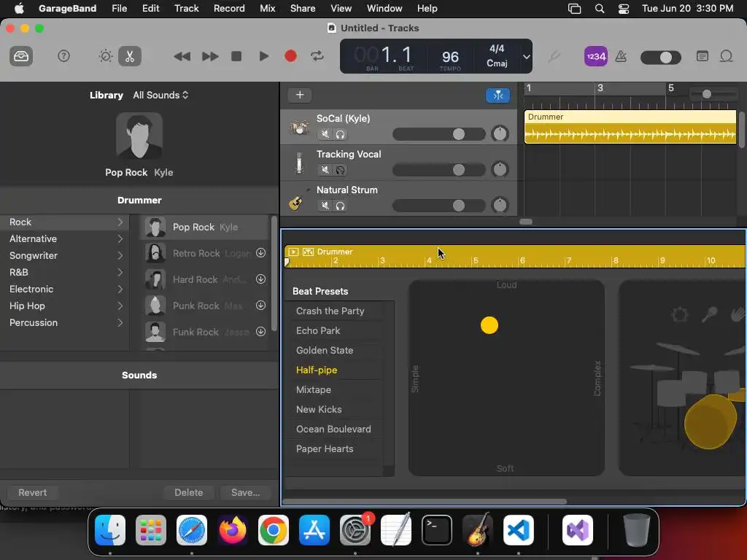This screenshot has width=747, height=560.
Task: Open the Note Pad button
Action: (703, 56)
